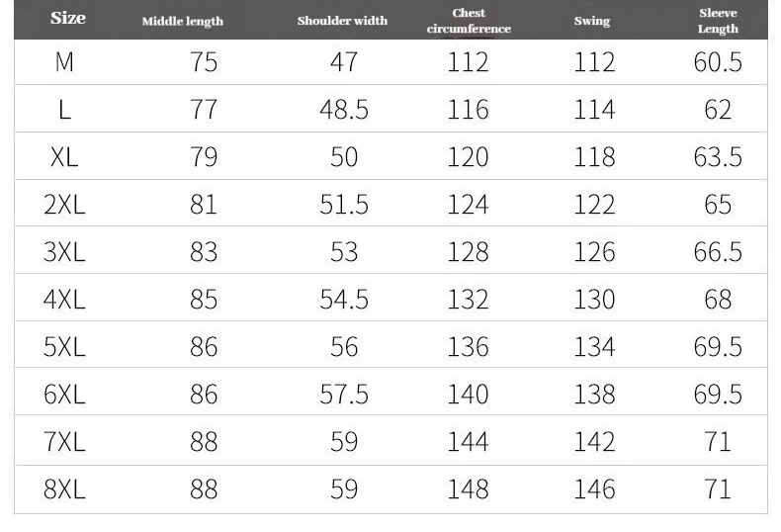Click the Swing column header

(592, 21)
